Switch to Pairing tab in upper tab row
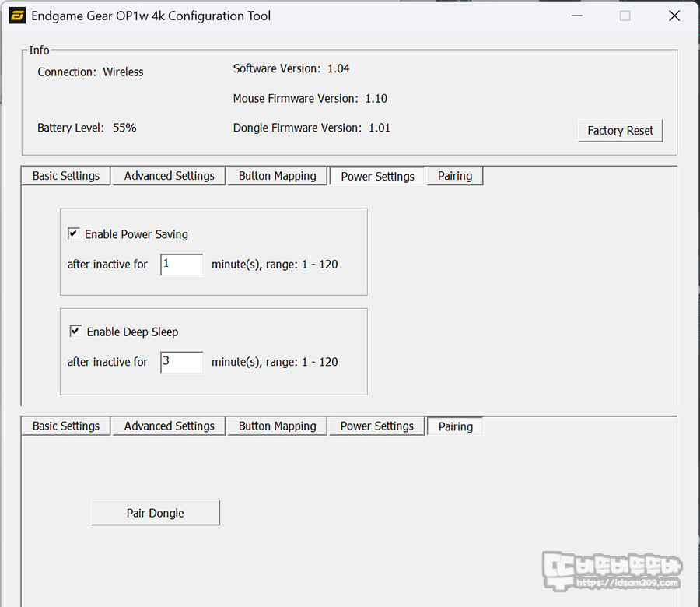 455,176
